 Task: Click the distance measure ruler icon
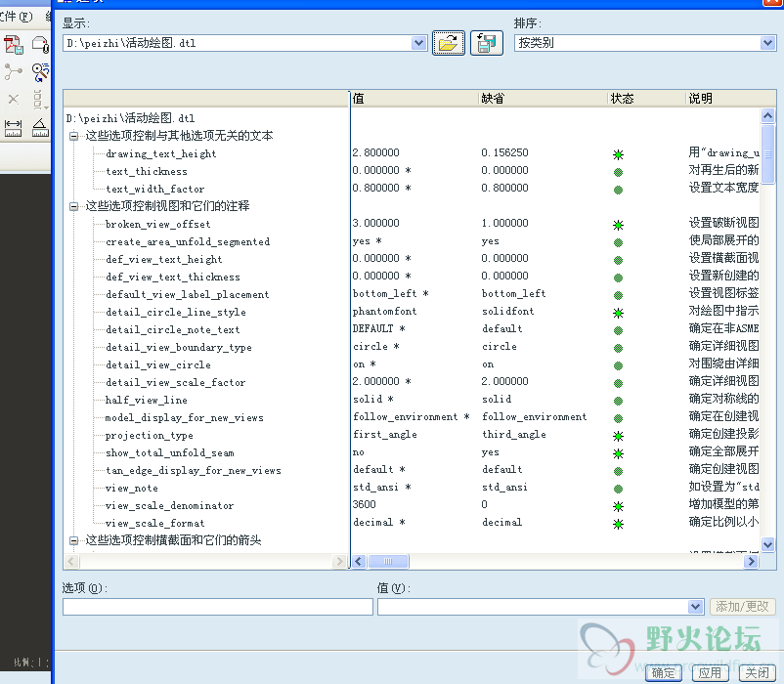[x=13, y=128]
